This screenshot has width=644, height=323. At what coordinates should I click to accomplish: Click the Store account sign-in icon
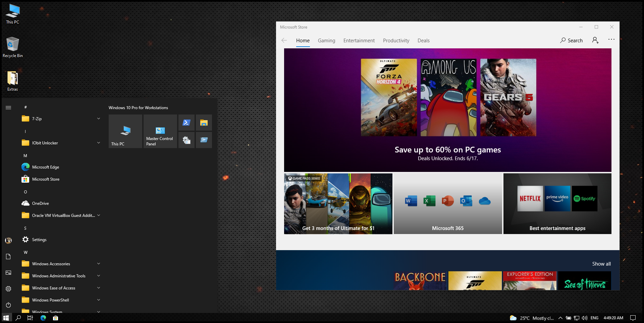tap(595, 40)
